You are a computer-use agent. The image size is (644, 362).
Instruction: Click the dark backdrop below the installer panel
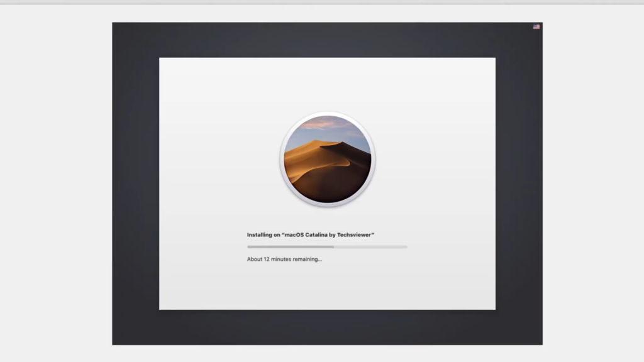pyautogui.click(x=327, y=327)
